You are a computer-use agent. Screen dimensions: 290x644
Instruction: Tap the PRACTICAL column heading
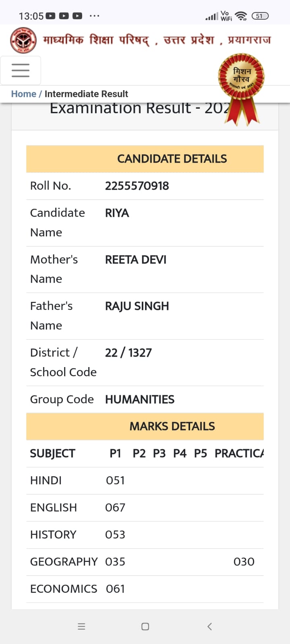(239, 454)
